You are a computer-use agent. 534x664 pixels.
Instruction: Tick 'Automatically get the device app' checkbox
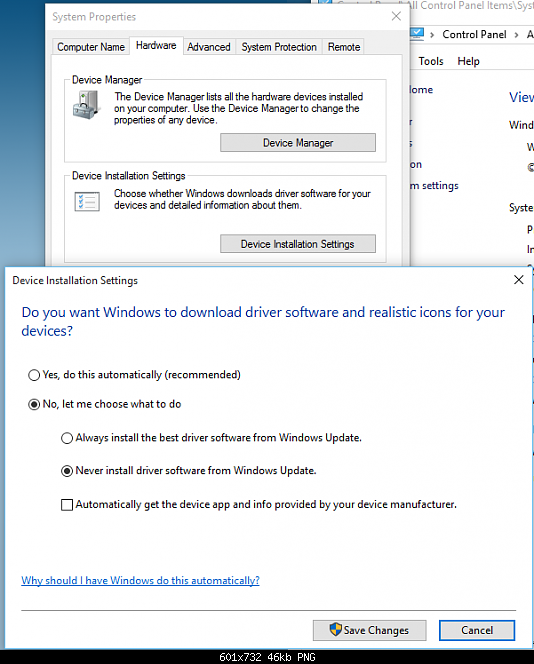tap(67, 505)
